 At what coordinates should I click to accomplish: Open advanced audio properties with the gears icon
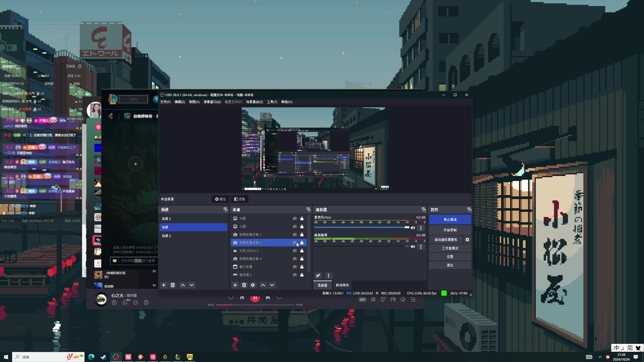(x=318, y=276)
